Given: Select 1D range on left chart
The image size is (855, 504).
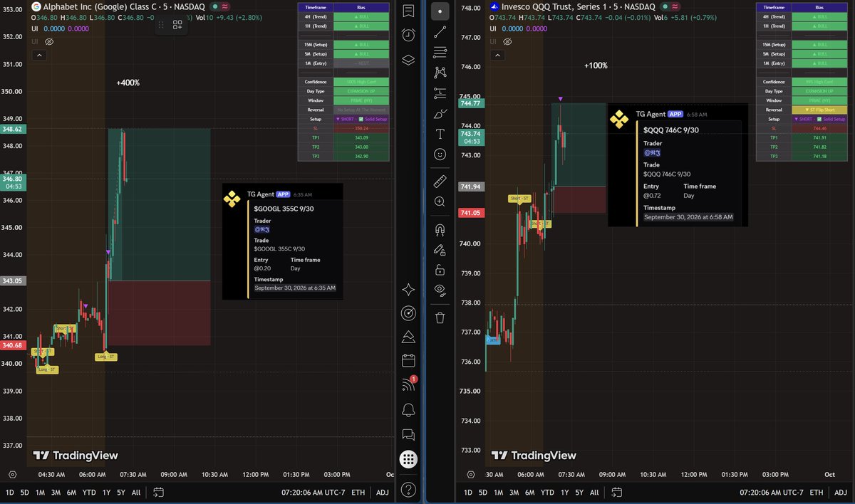Looking at the screenshot, I should 10,492.
